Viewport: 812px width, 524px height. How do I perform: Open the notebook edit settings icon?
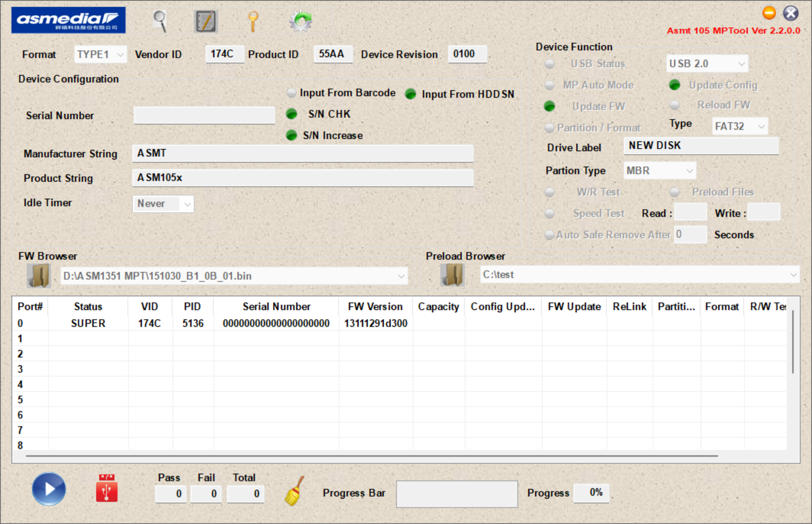(x=206, y=21)
